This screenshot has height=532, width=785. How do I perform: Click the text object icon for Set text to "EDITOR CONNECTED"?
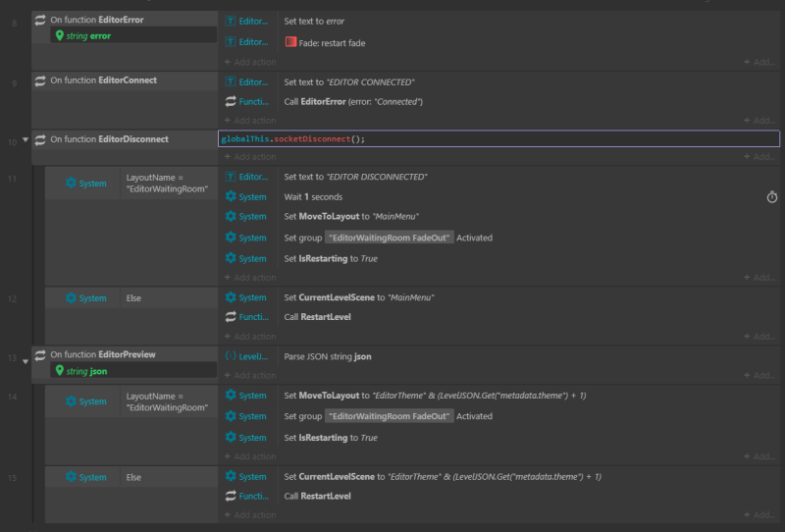coord(231,81)
